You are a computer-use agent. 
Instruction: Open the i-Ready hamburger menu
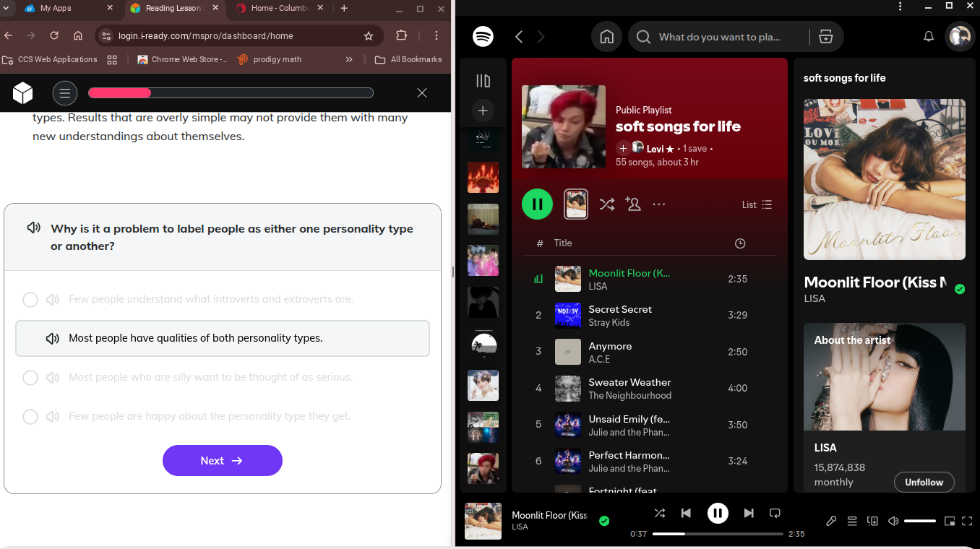click(x=65, y=92)
